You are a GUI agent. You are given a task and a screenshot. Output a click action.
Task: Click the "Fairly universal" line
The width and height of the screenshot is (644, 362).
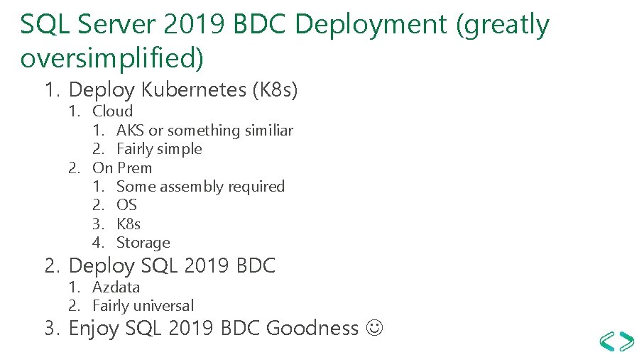pos(143,306)
